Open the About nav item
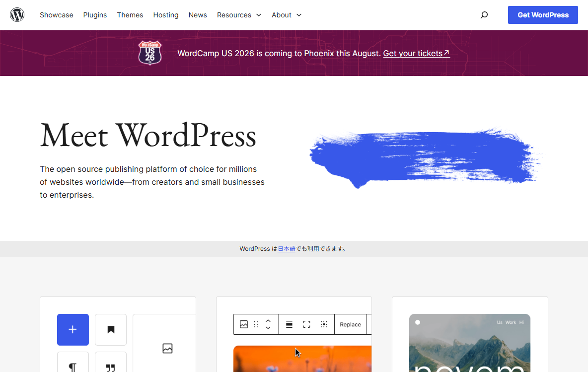The width and height of the screenshot is (588, 372). point(281,15)
